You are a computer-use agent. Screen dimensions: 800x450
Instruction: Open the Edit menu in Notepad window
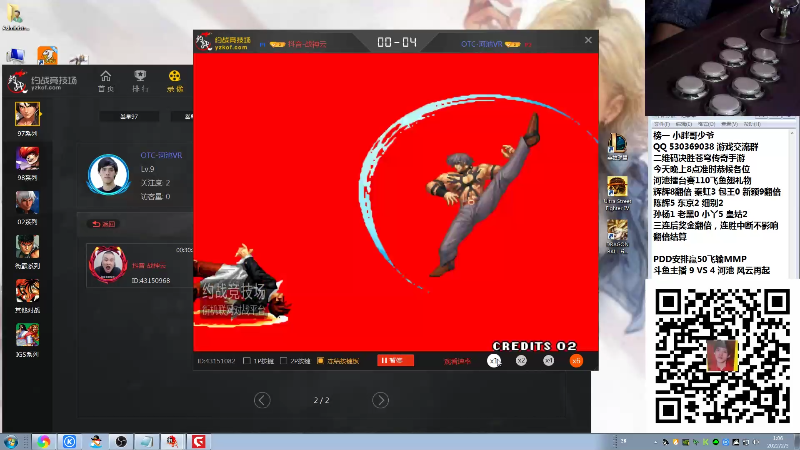(x=684, y=124)
